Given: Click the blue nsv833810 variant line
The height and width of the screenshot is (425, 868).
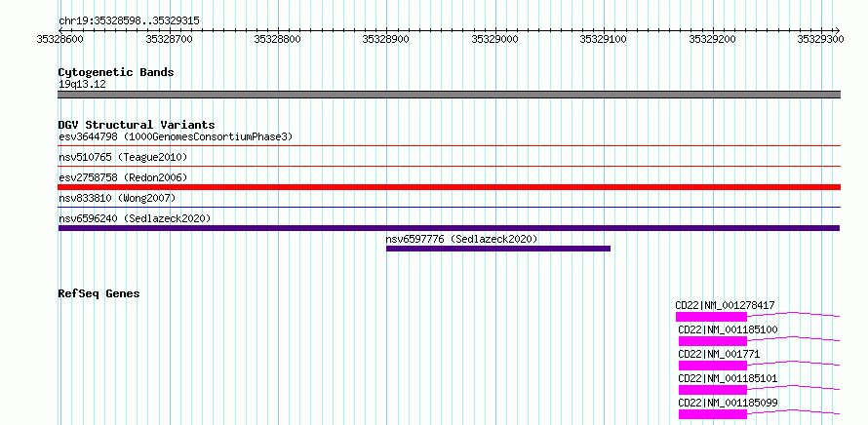Looking at the screenshot, I should [449, 207].
